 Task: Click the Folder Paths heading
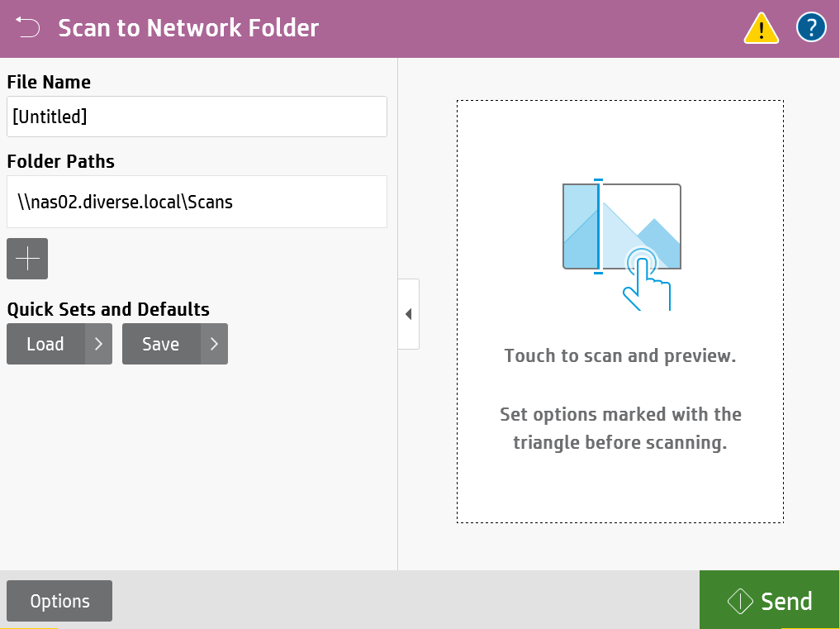[x=61, y=161]
